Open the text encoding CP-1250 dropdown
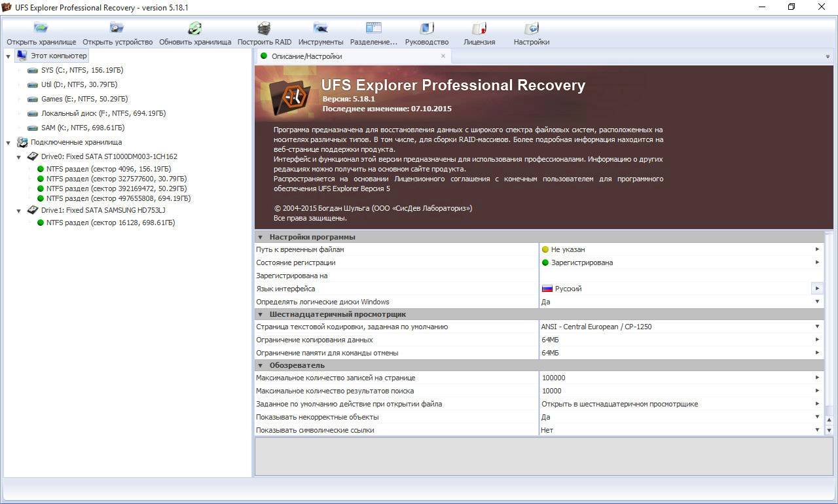Screen dimensions: 838x504 pos(817,327)
